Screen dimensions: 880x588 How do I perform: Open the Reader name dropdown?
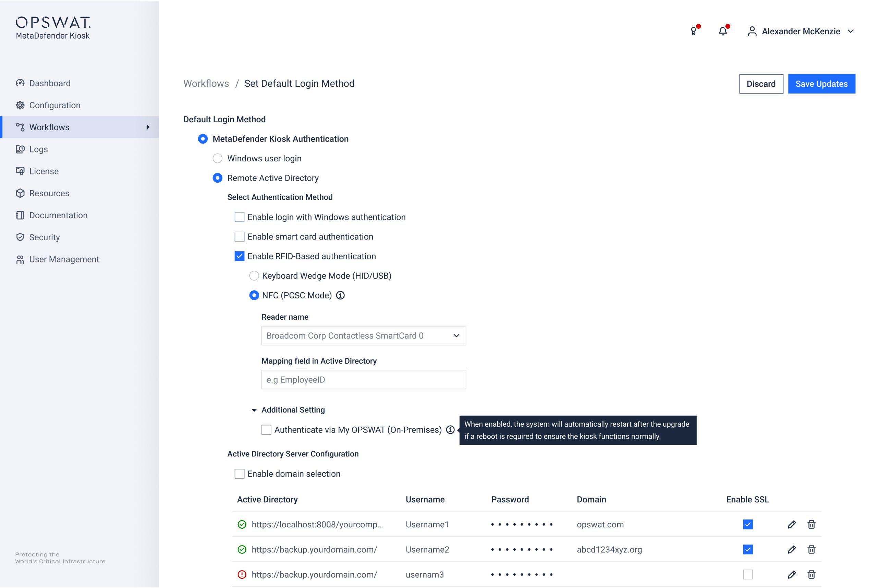[363, 335]
